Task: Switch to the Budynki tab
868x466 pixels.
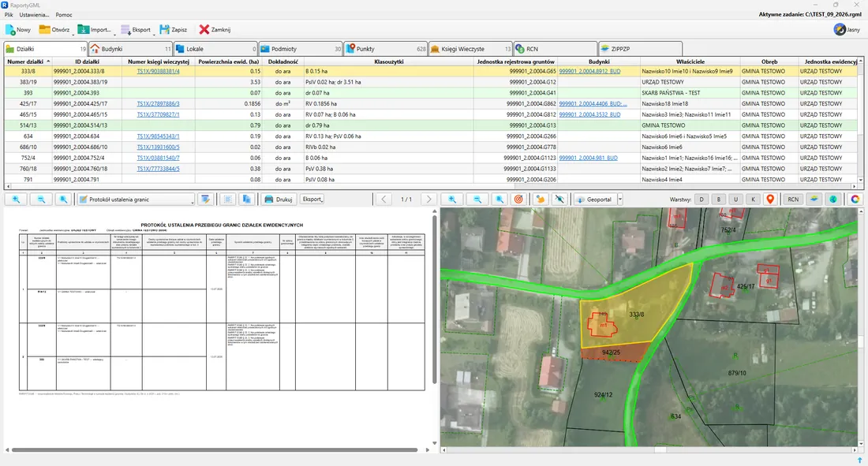Action: (130, 49)
